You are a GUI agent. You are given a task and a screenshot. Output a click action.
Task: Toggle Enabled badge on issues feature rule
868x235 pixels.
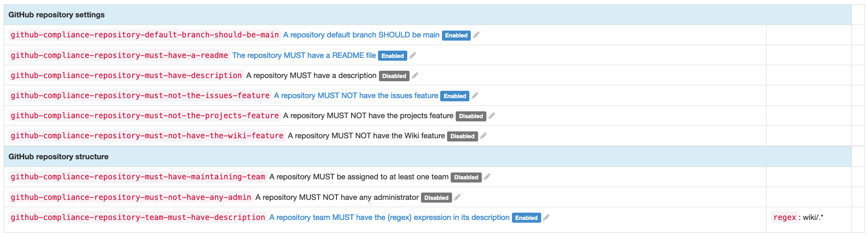[455, 96]
